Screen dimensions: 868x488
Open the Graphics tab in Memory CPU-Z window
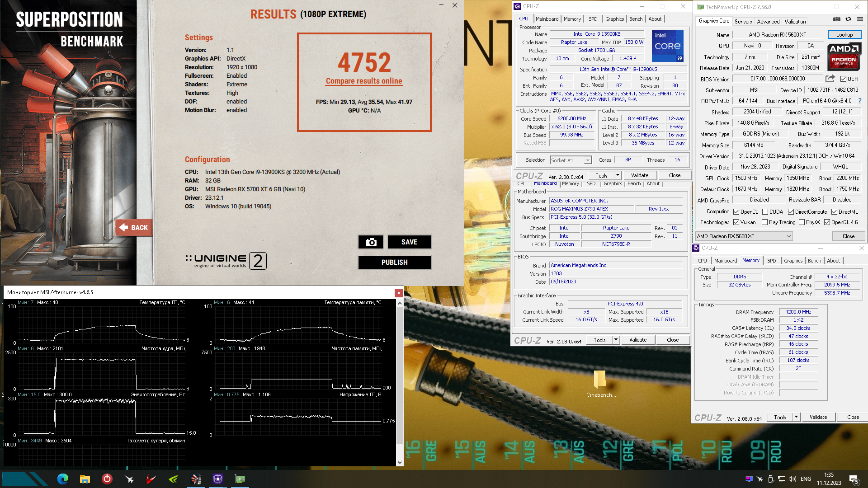point(793,261)
